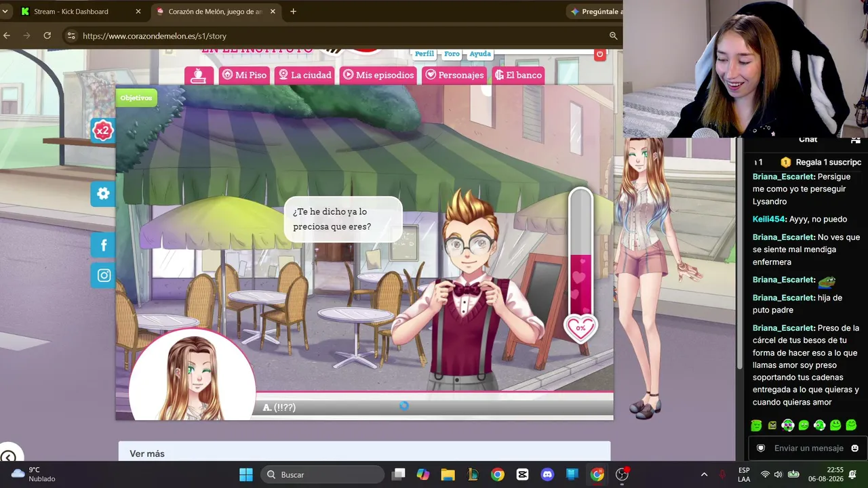Click the heart 0% affinity icon
The image size is (868, 488).
click(580, 328)
